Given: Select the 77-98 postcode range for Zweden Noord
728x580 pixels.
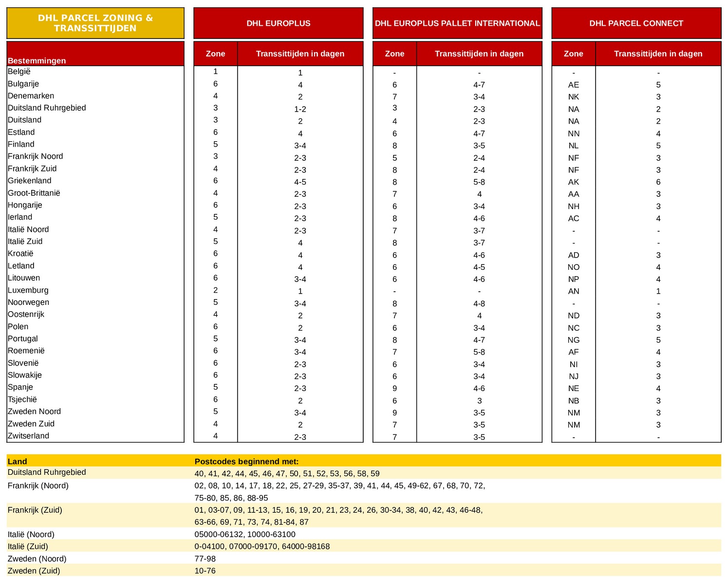Looking at the screenshot, I should coord(205,559).
